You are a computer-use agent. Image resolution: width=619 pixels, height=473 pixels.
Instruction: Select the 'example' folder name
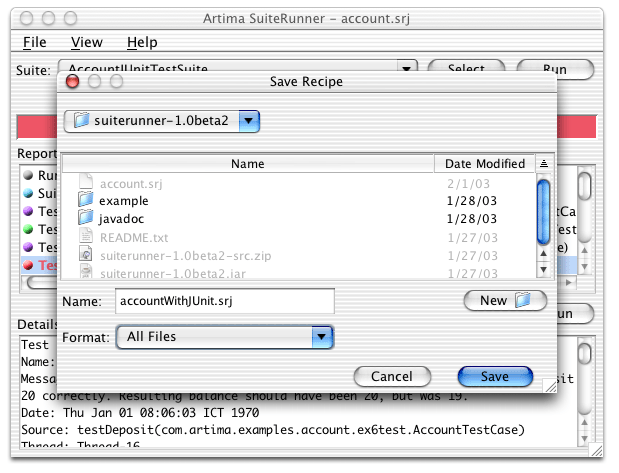[x=124, y=201]
